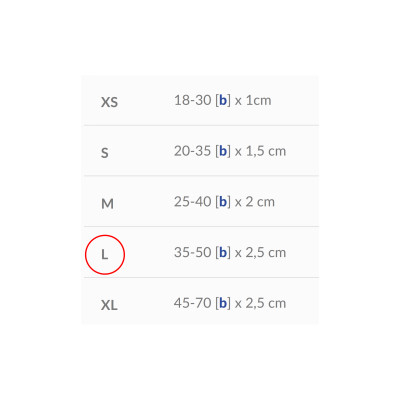Screen dimensions: 400x400
Task: Click the 18-30 measurement text
Action: (193, 100)
